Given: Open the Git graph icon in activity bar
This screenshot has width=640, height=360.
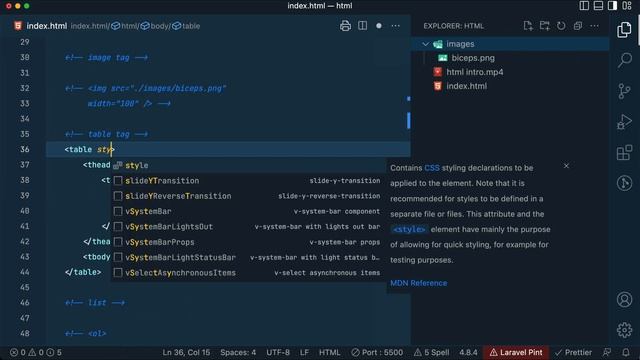Looking at the screenshot, I should click(624, 183).
